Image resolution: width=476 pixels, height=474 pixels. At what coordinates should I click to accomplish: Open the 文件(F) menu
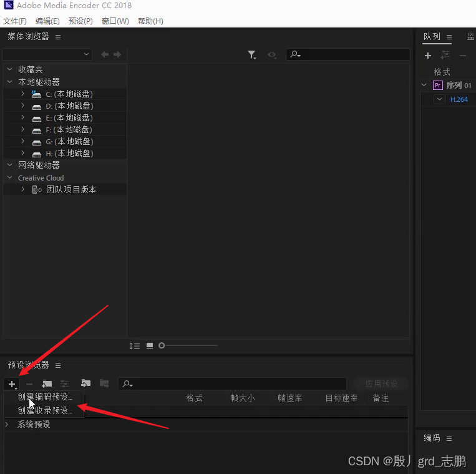click(15, 21)
